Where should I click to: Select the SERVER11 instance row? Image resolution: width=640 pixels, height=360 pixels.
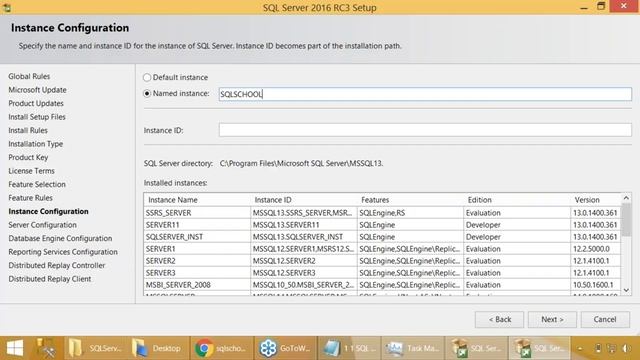(x=382, y=224)
